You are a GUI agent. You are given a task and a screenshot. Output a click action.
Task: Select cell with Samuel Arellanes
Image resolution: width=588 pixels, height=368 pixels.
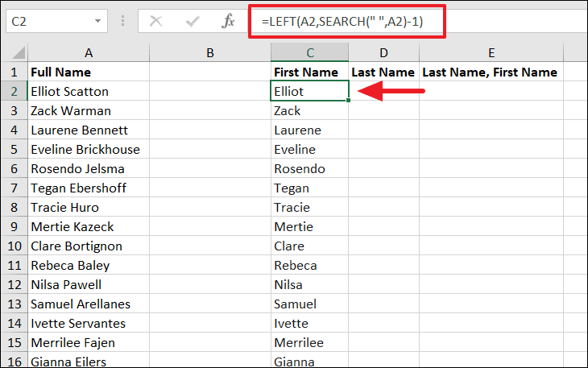[89, 304]
